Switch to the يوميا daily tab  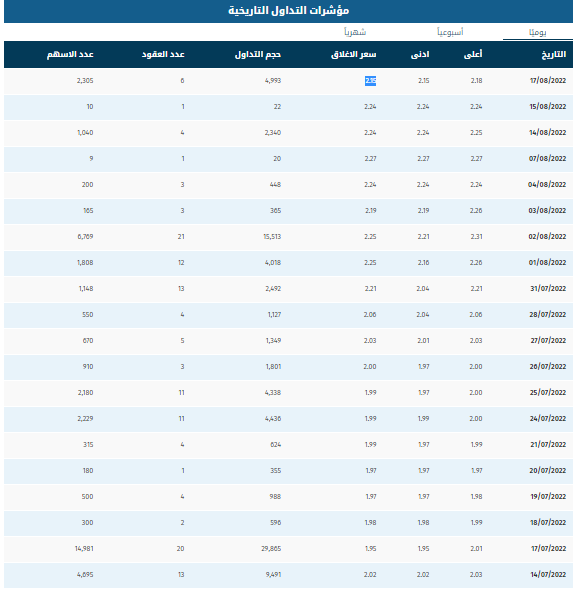point(537,33)
